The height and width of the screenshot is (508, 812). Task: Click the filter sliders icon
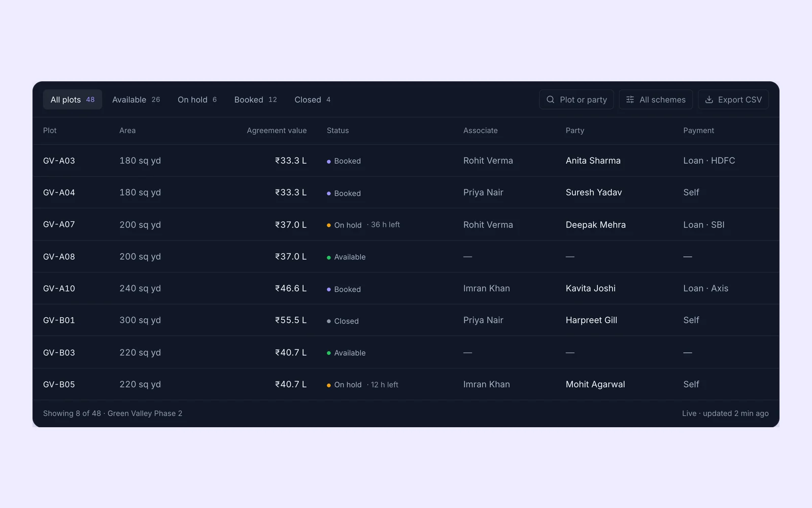pos(630,100)
